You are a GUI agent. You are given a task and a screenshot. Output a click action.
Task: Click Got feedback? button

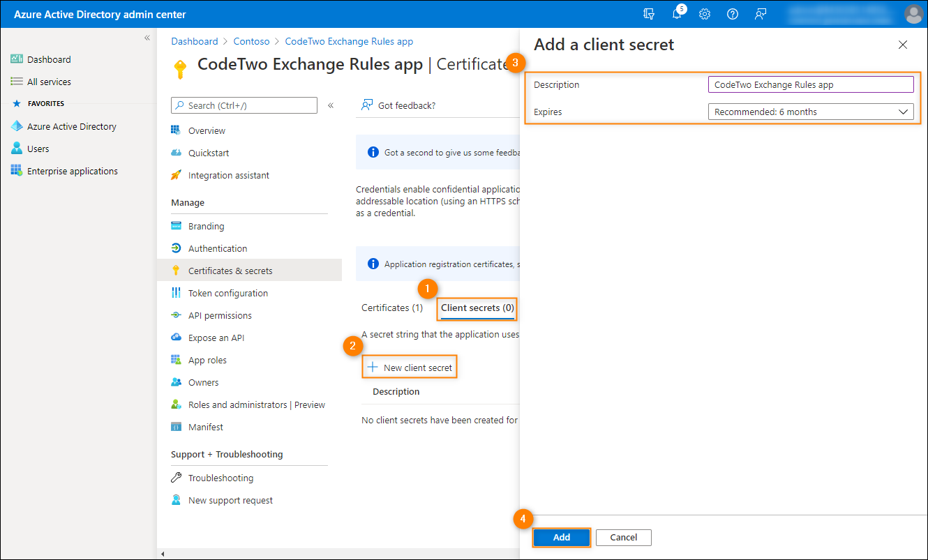pos(398,105)
